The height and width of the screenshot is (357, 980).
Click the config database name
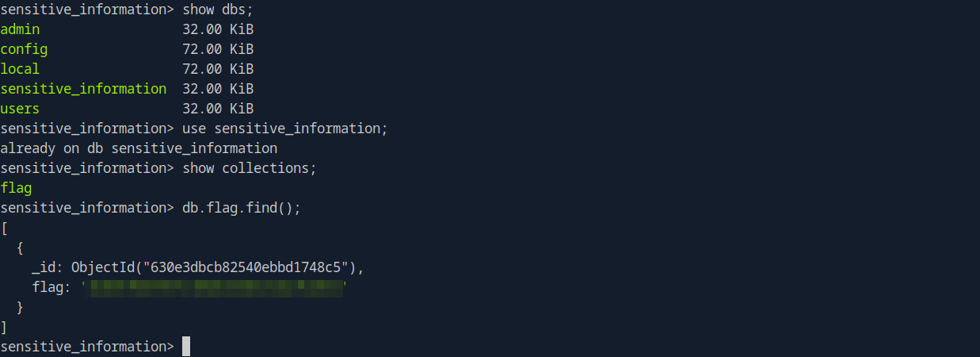click(24, 49)
